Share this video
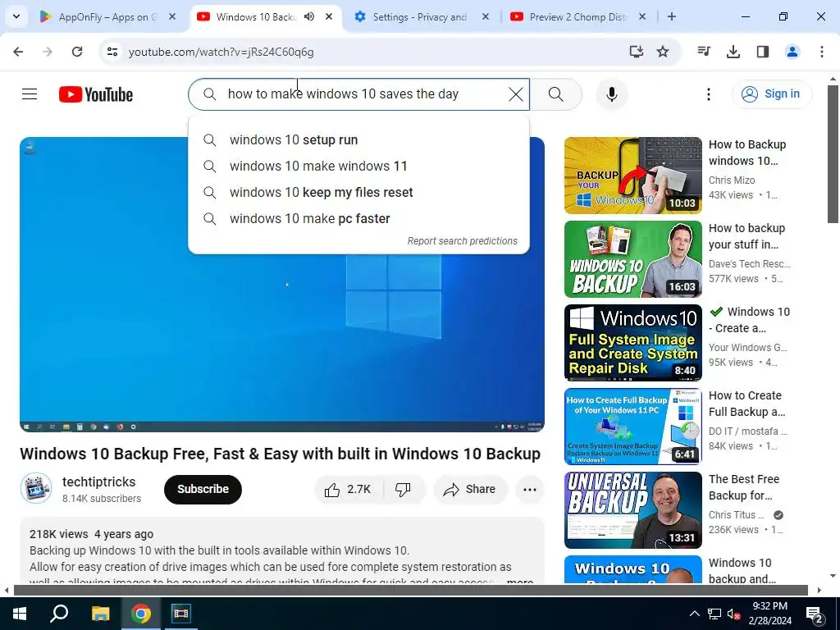The width and height of the screenshot is (840, 630). 470,489
